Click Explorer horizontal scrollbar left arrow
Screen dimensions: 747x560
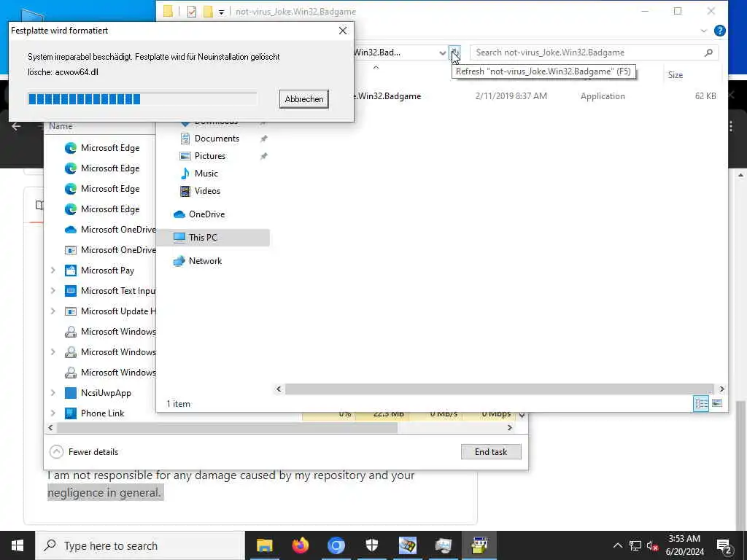click(279, 389)
